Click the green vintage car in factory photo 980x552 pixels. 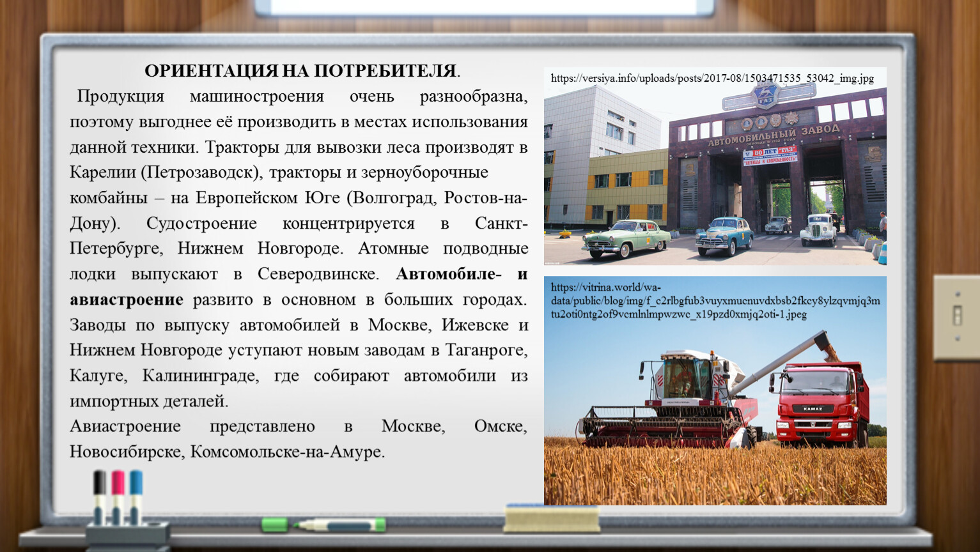(x=625, y=238)
